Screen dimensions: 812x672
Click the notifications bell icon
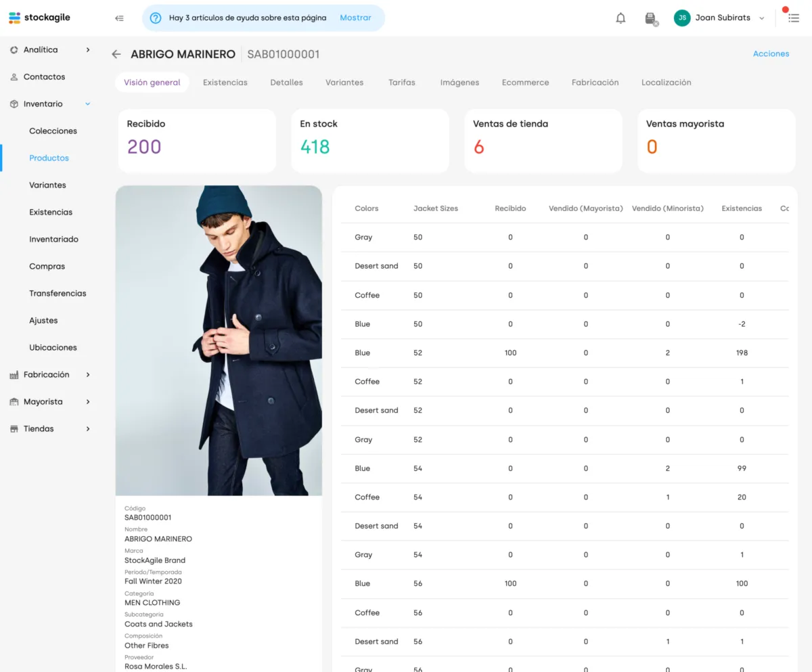(621, 18)
